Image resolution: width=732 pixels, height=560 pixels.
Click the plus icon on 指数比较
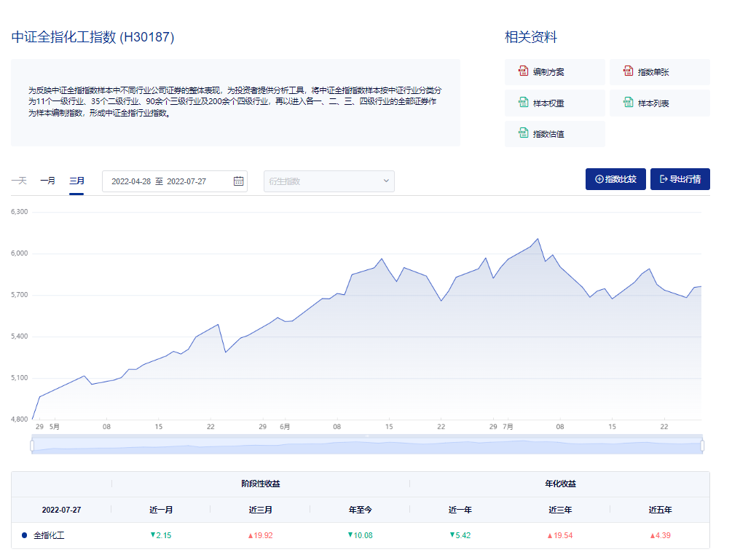(x=599, y=179)
